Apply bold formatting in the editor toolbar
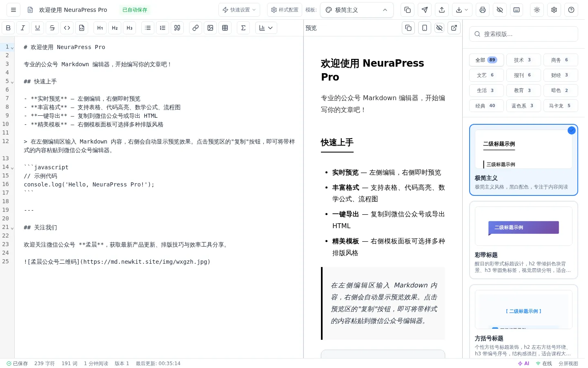Screen dimensions: 588x368 coord(8,28)
